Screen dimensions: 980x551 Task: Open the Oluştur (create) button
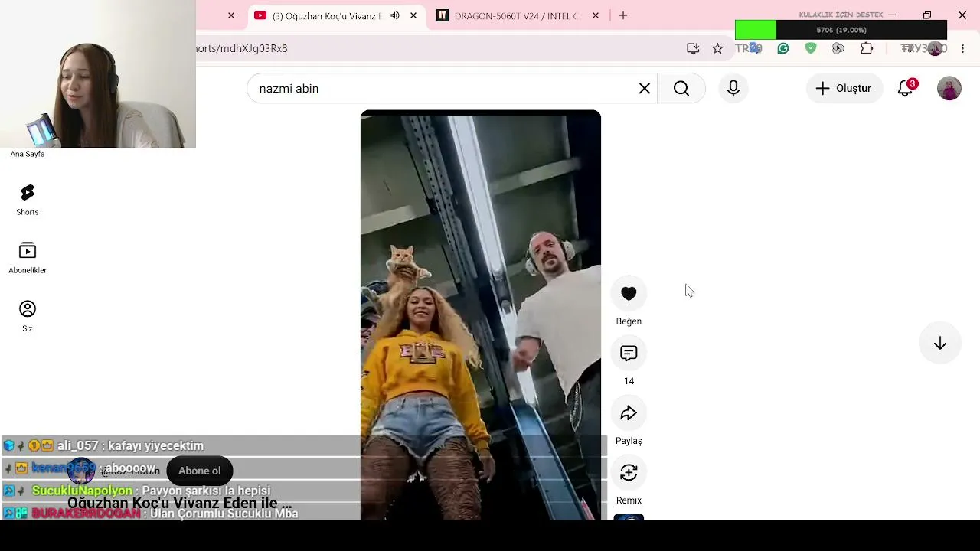[844, 89]
